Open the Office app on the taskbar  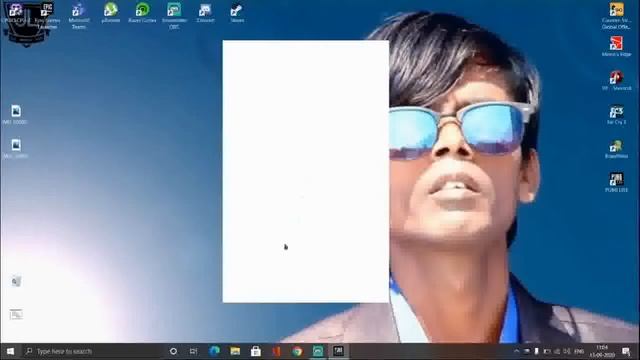click(276, 351)
